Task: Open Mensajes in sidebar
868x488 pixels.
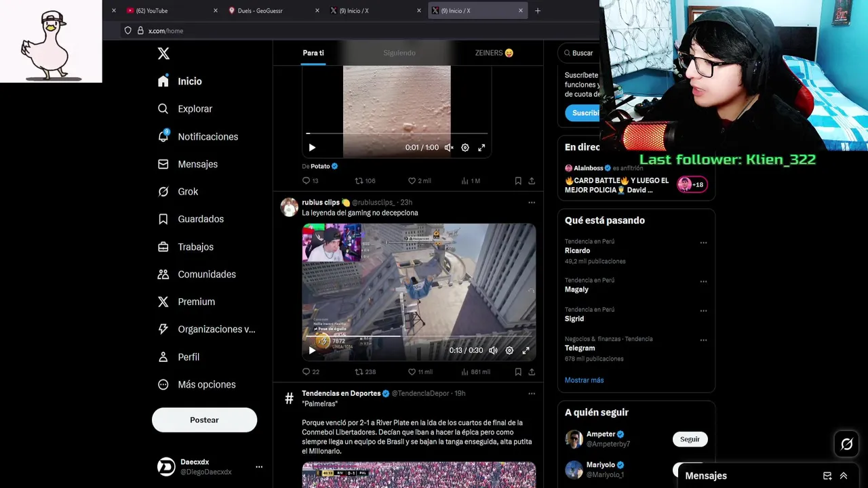Action: 188,164
